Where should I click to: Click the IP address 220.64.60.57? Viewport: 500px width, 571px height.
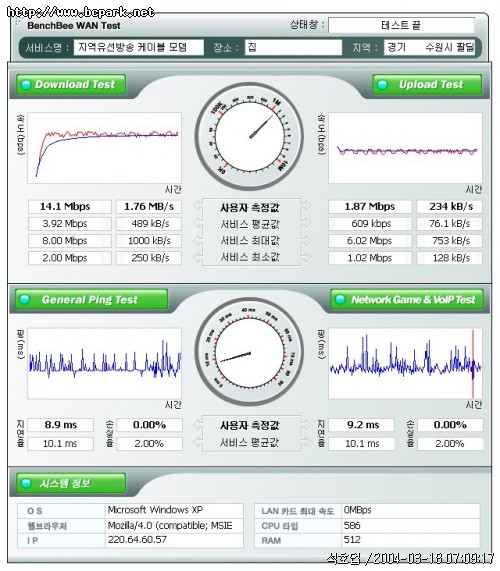(137, 540)
